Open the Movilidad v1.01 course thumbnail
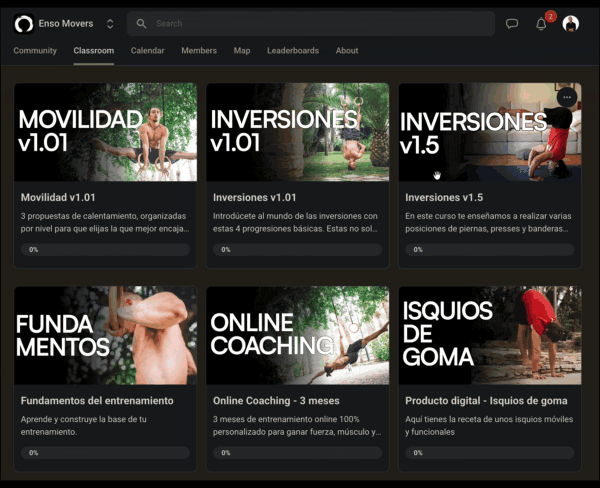Image resolution: width=600 pixels, height=488 pixels. 106,132
